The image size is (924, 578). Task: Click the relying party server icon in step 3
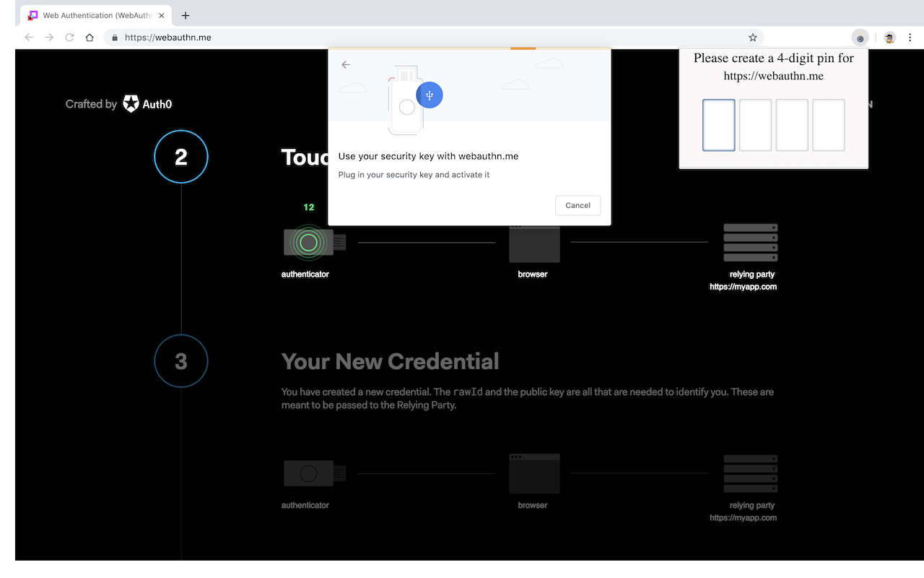pos(751,473)
